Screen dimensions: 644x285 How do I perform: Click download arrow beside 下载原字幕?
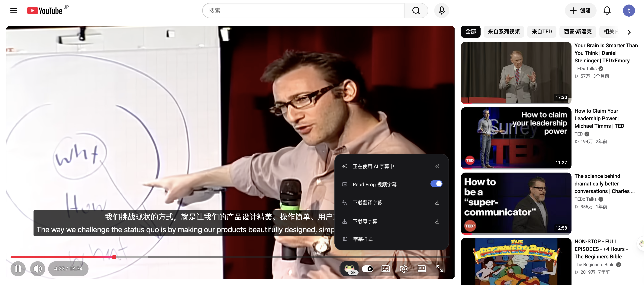(x=437, y=221)
